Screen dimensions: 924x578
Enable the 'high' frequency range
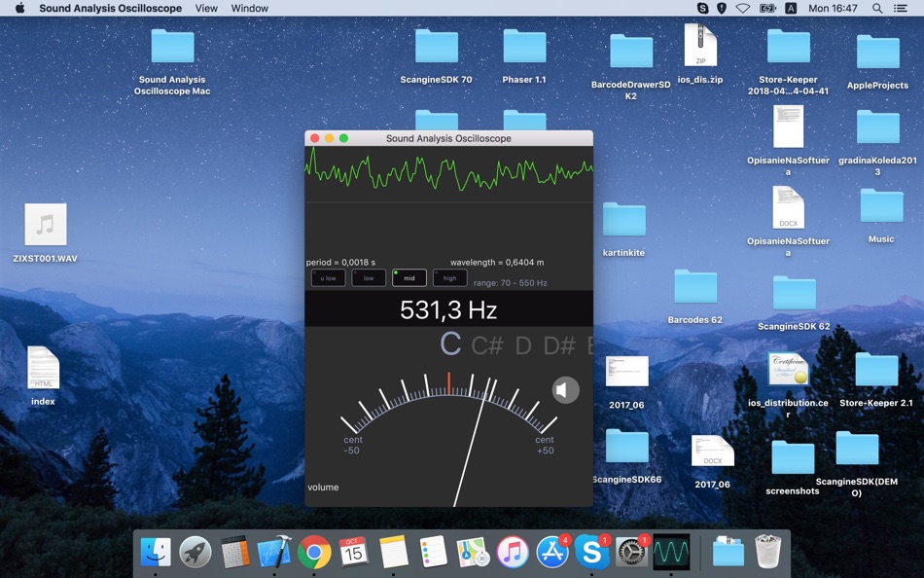[449, 278]
